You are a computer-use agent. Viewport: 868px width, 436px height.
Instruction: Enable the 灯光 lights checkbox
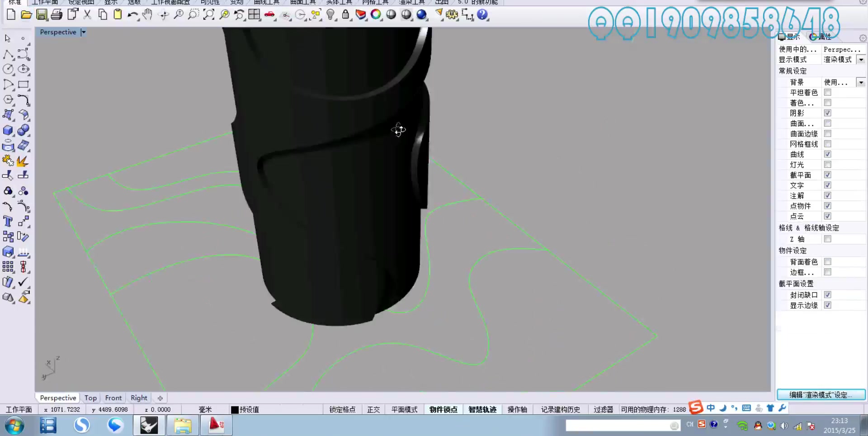827,165
